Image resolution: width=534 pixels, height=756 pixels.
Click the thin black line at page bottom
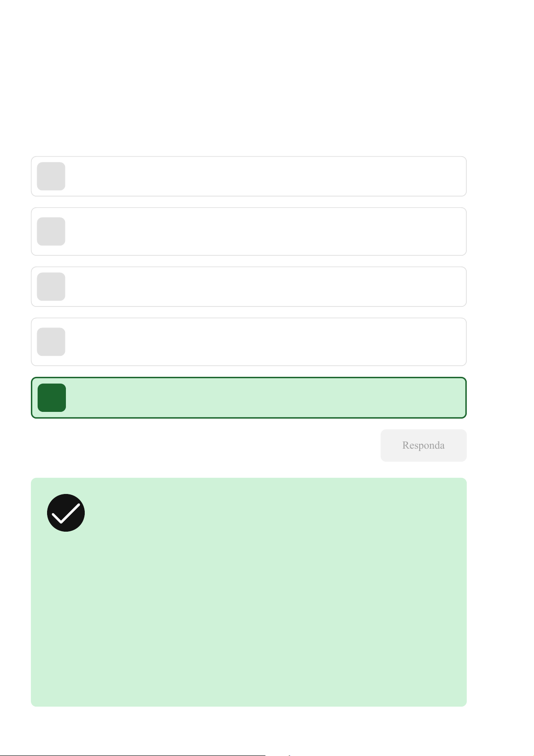[x=135, y=755]
